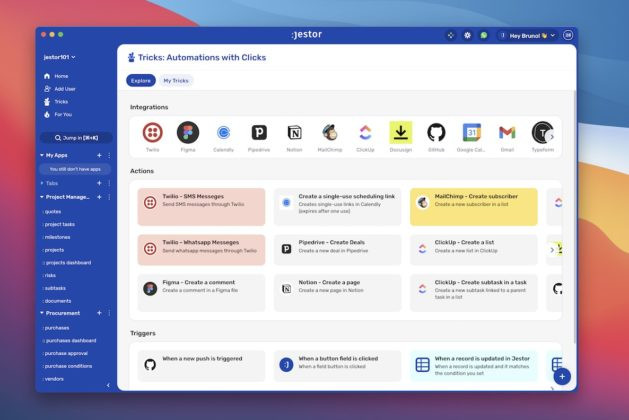Open projects dashboard in the sidebar
This screenshot has height=420, width=629.
tap(68, 263)
